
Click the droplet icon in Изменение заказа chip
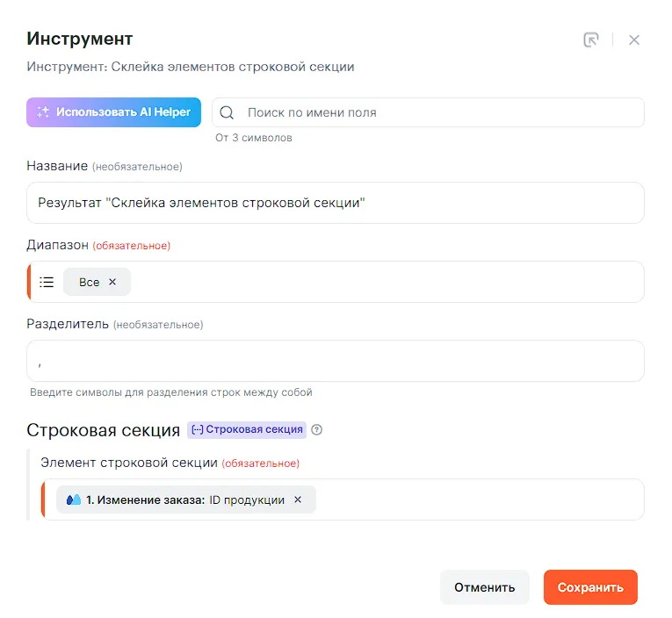pos(74,499)
